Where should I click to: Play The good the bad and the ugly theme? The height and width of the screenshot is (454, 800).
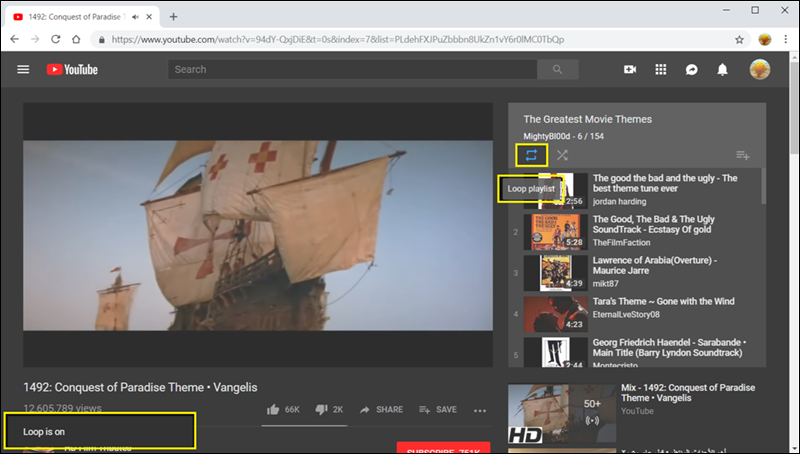coord(665,183)
